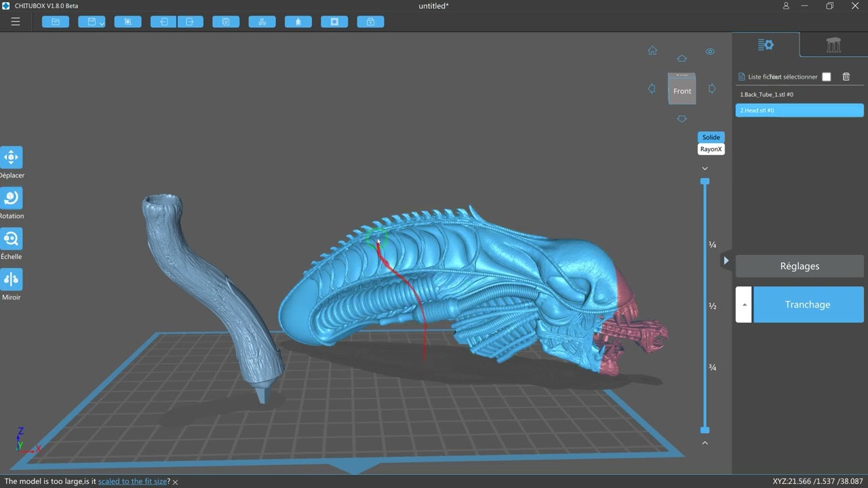Click the Front face of view cube
The height and width of the screenshot is (488, 868).
pos(682,91)
